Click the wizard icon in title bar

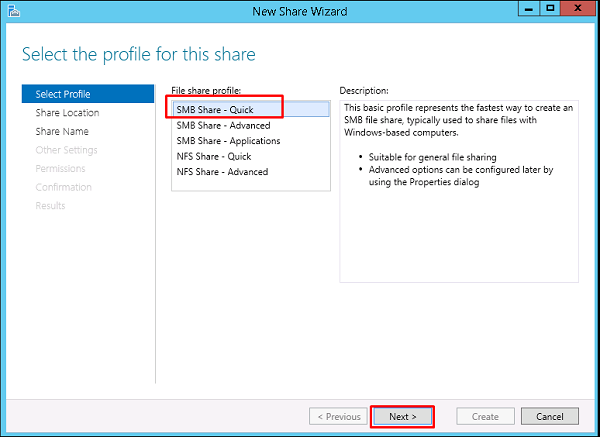(x=10, y=10)
